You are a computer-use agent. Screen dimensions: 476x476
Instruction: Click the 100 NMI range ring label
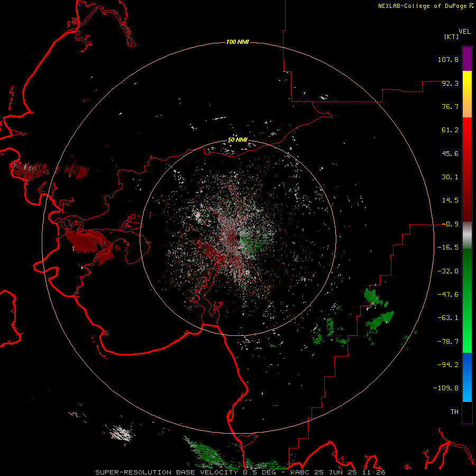click(237, 42)
